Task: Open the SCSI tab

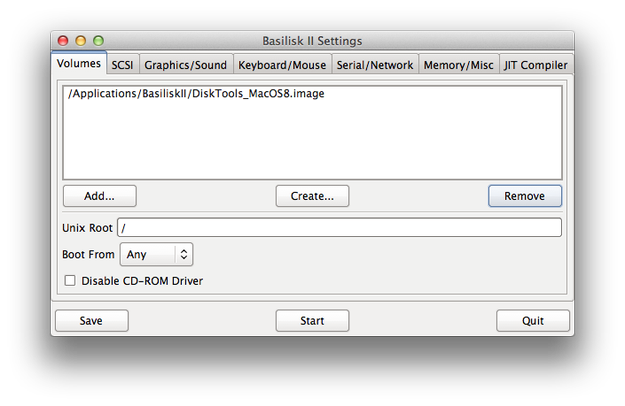Action: click(122, 65)
